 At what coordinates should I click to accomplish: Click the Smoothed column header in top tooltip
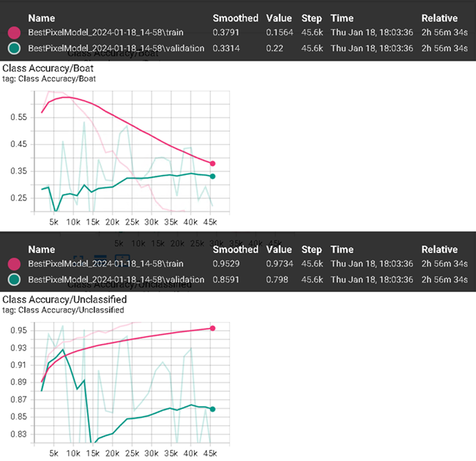coord(235,18)
